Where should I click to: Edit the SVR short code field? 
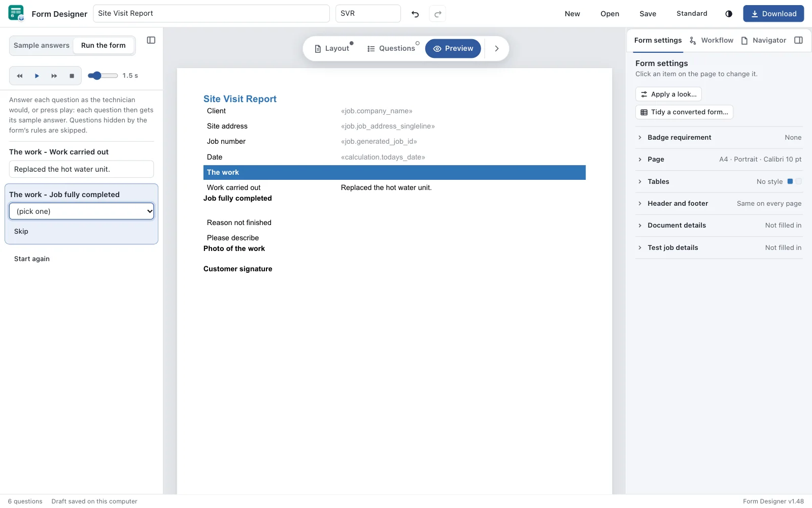[368, 14]
